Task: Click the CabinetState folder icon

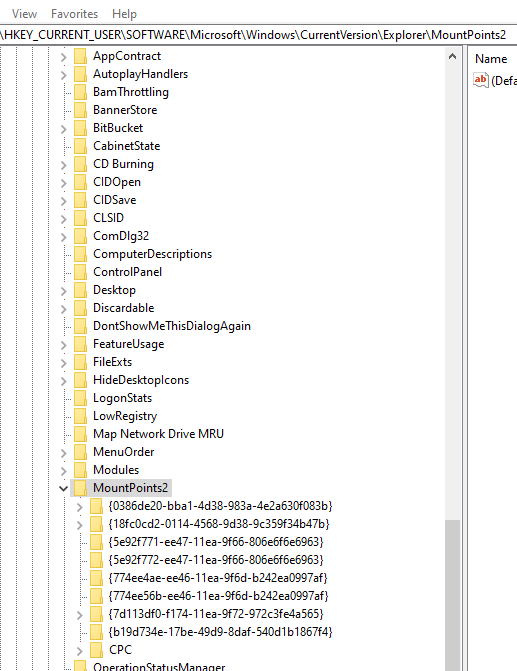Action: (80, 146)
